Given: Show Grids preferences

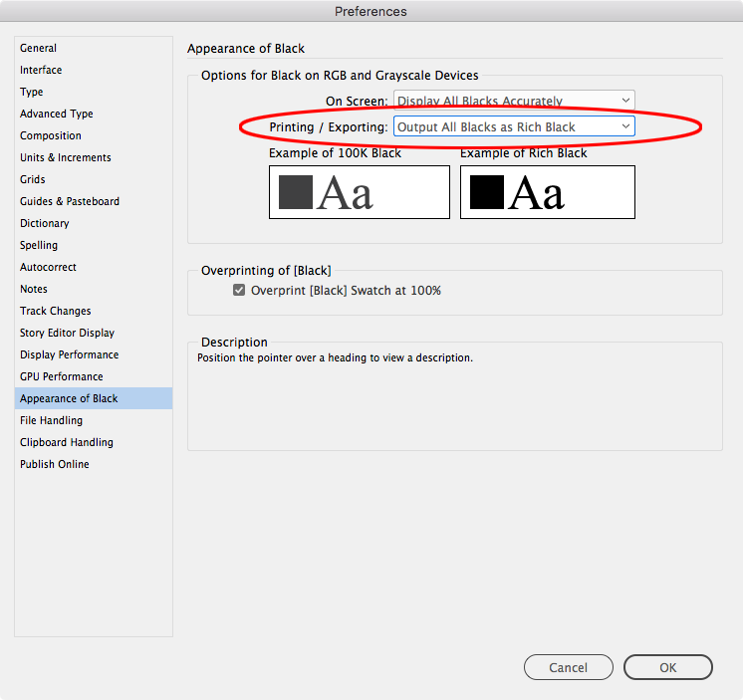Looking at the screenshot, I should click(x=33, y=179).
